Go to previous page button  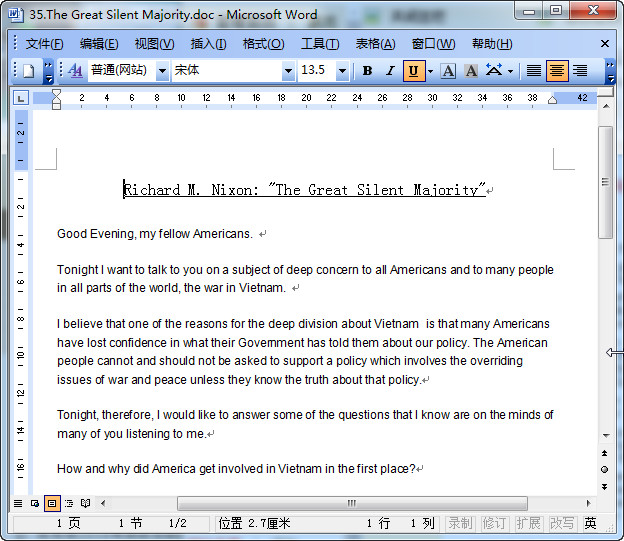(604, 453)
